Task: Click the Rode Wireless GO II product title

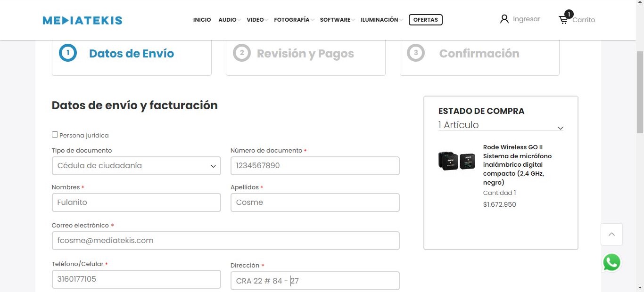Action: click(x=517, y=165)
